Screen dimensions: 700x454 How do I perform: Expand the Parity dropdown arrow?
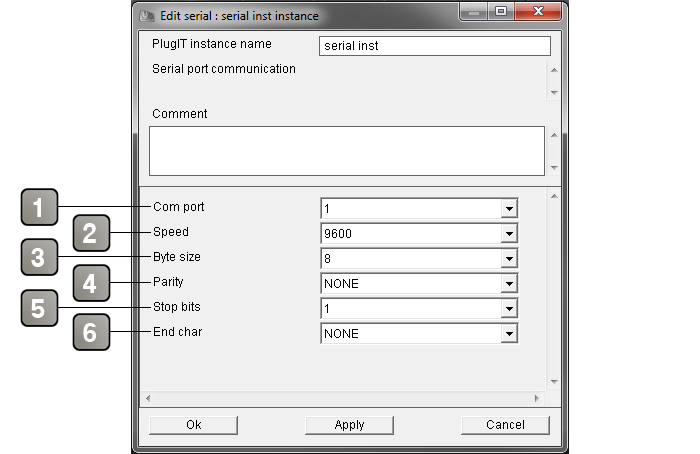coord(509,283)
